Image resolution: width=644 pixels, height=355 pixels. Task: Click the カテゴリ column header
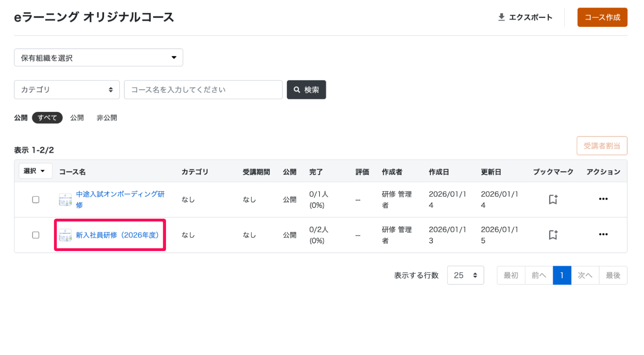[195, 172]
